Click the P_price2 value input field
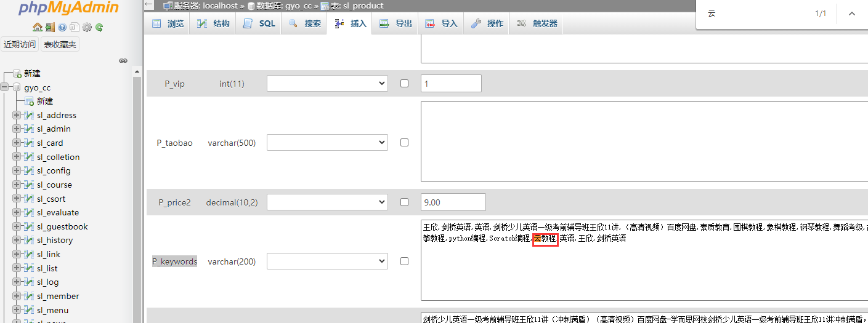Image resolution: width=868 pixels, height=323 pixels. coord(453,202)
